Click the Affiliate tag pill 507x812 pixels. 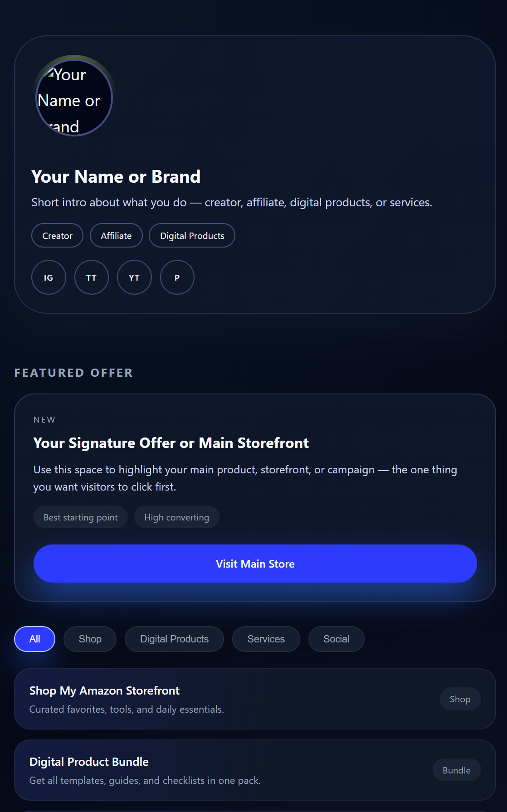pyautogui.click(x=116, y=236)
